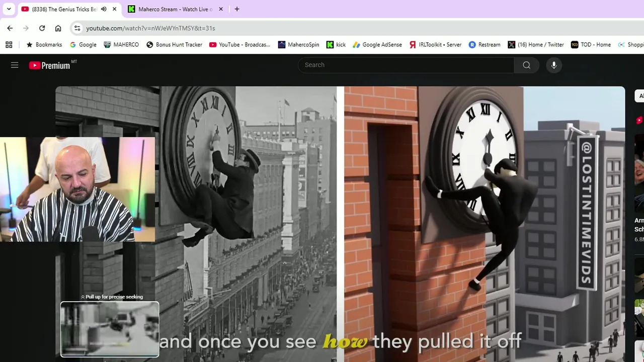This screenshot has width=644, height=362.
Task: Close the Maherco Stream tab
Action: click(x=220, y=9)
